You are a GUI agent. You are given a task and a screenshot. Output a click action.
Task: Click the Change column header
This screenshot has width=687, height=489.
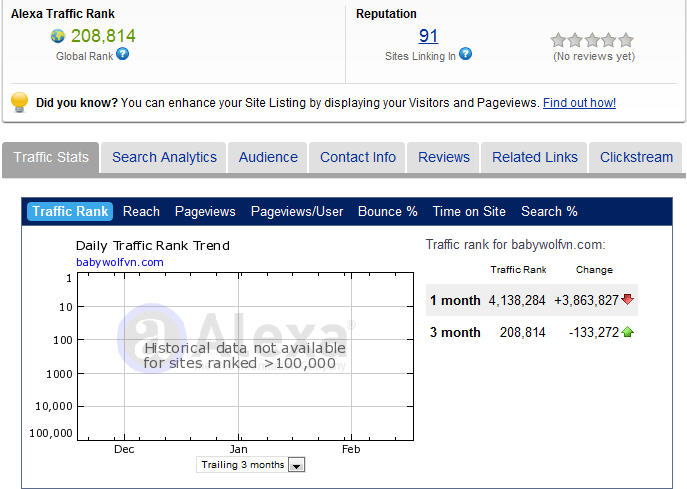(x=594, y=269)
